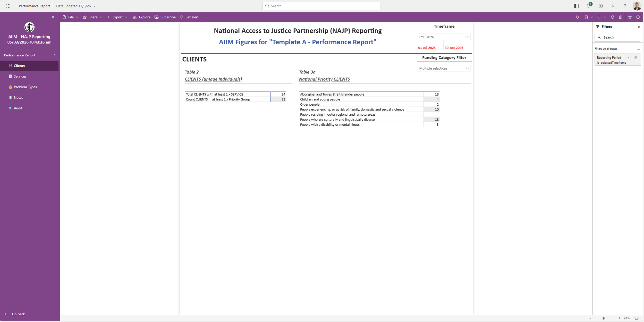Click the bookmark icon in toolbar

click(x=586, y=17)
